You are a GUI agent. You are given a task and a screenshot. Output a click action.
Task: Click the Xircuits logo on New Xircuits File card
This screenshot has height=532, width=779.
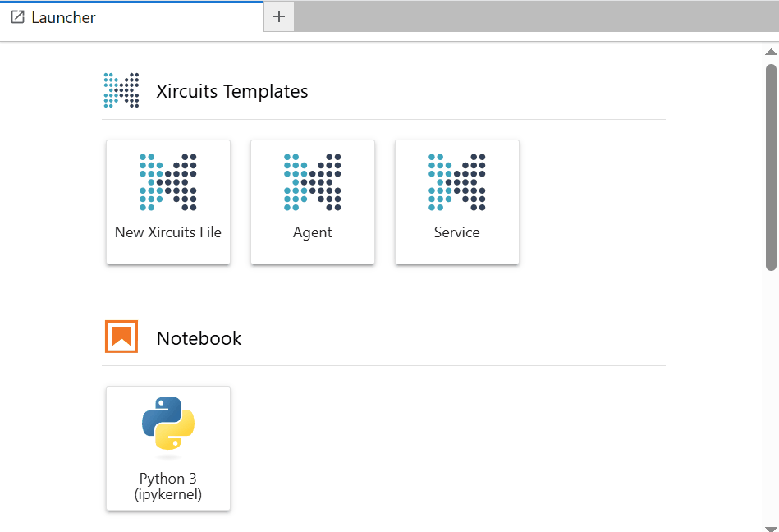click(x=168, y=181)
